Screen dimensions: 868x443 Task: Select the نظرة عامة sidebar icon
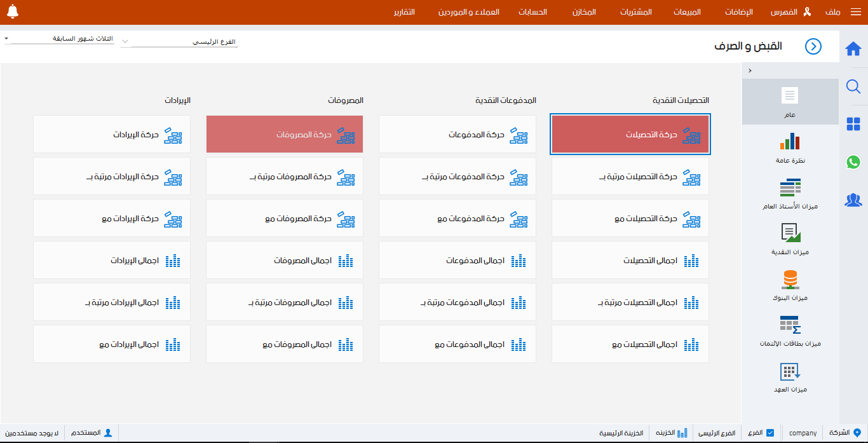tap(790, 145)
